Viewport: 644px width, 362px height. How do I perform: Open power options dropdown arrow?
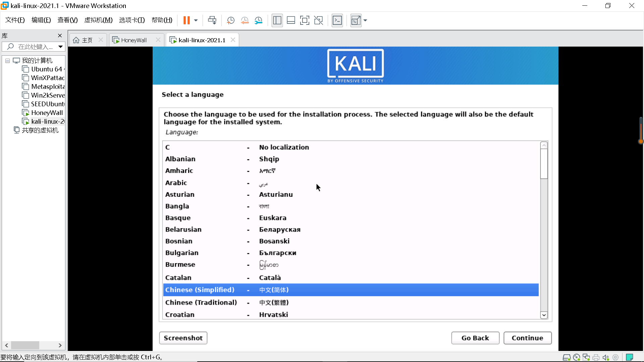[x=196, y=20]
